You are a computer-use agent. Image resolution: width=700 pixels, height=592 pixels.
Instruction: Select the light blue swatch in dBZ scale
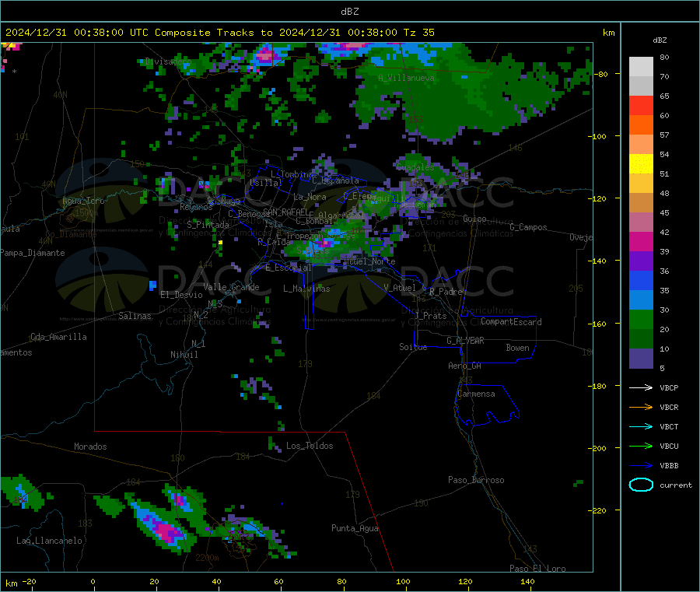(641, 300)
